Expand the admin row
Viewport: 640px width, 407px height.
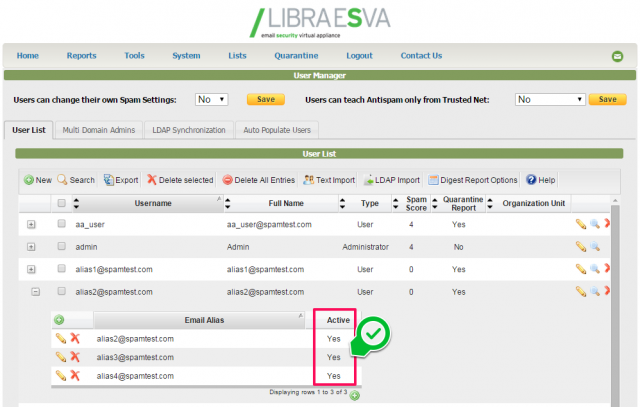click(31, 247)
